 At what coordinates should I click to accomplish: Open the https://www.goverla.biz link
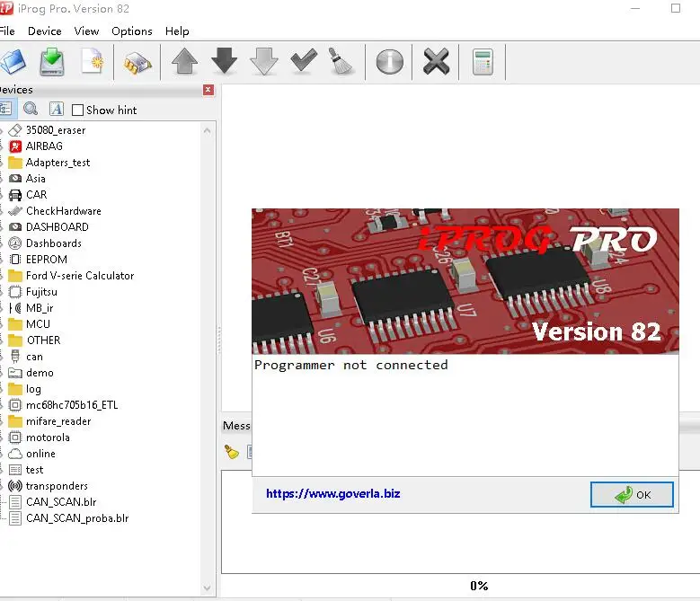point(333,493)
